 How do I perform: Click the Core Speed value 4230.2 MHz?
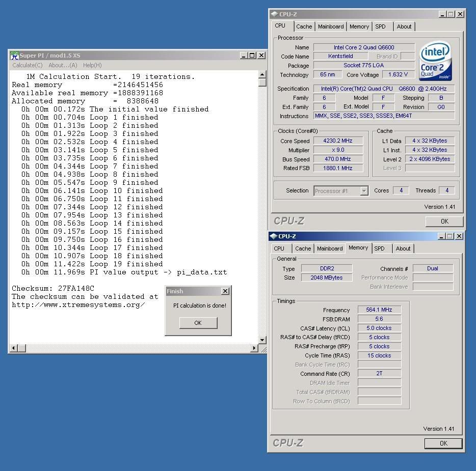pyautogui.click(x=338, y=141)
